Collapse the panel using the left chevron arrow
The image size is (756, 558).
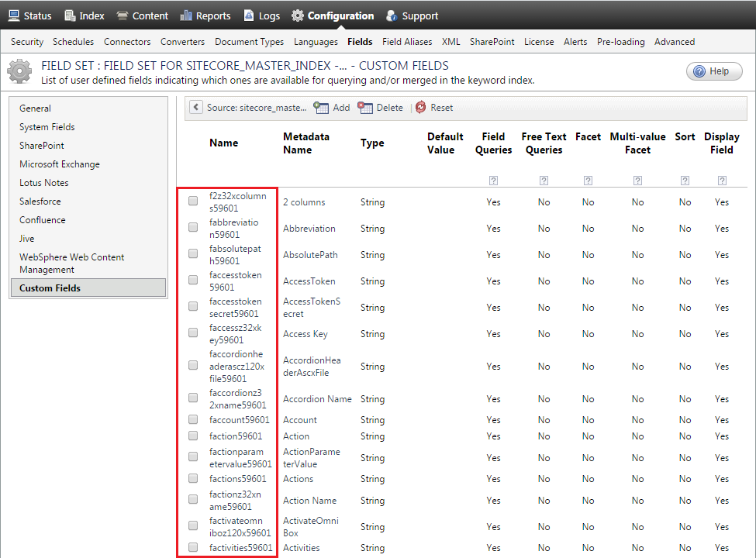(x=195, y=108)
